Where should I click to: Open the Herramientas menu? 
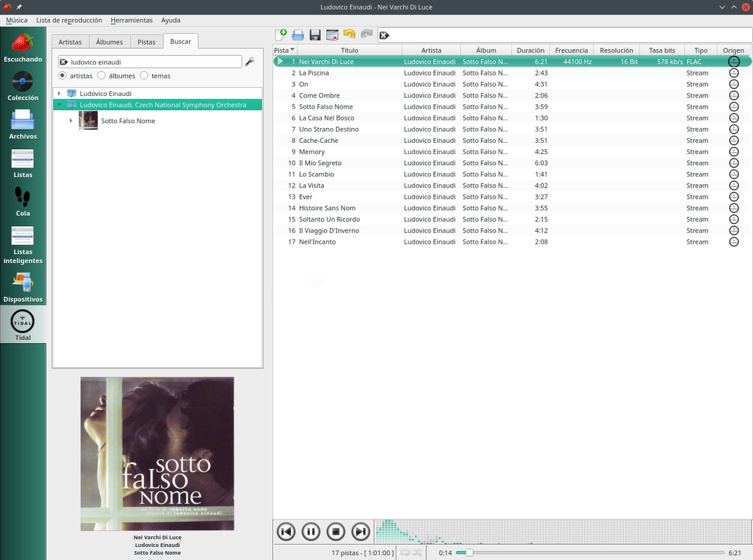click(x=132, y=20)
